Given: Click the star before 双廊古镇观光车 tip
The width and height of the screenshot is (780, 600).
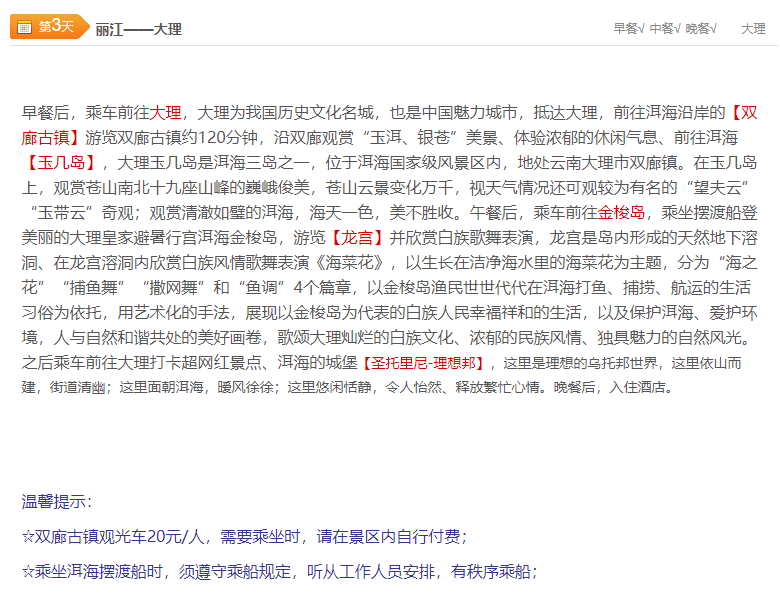Looking at the screenshot, I should (x=28, y=537).
